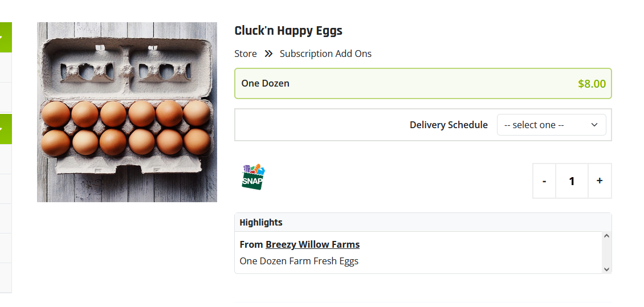Viewport: 644px width, 307px height.
Task: Click the quantity field showing 1
Action: point(572,181)
